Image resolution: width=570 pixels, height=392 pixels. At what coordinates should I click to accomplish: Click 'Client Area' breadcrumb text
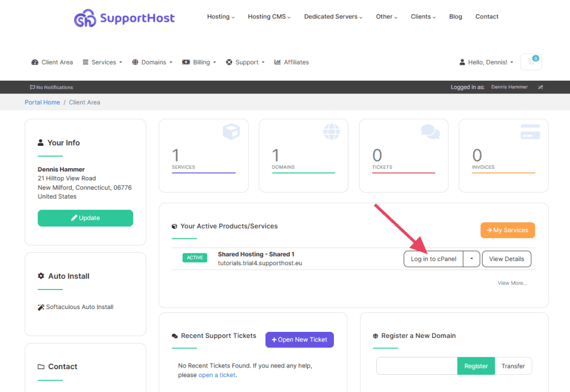coord(85,102)
